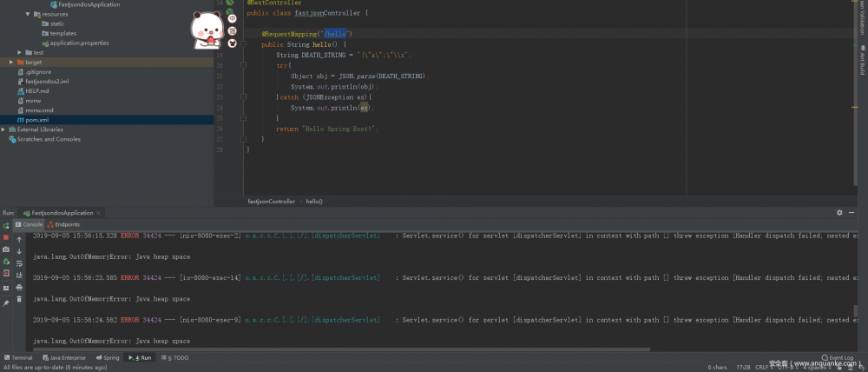Clear console output with trash icon
The image size is (868, 372).
pos(19,298)
